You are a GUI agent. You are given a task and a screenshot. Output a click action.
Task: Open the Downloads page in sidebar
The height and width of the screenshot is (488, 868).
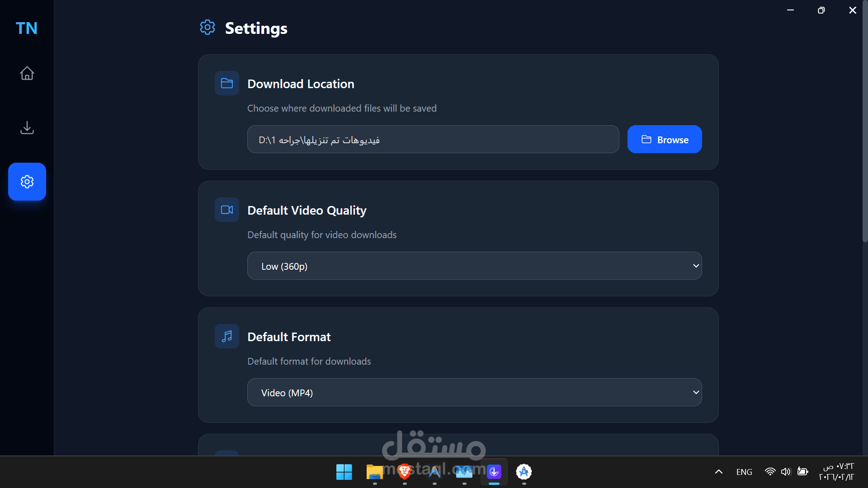click(x=27, y=128)
